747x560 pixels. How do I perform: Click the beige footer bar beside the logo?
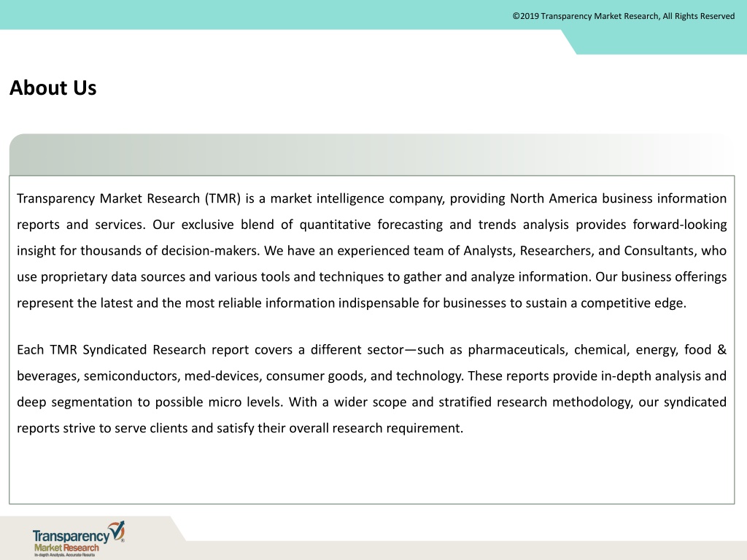click(467, 550)
